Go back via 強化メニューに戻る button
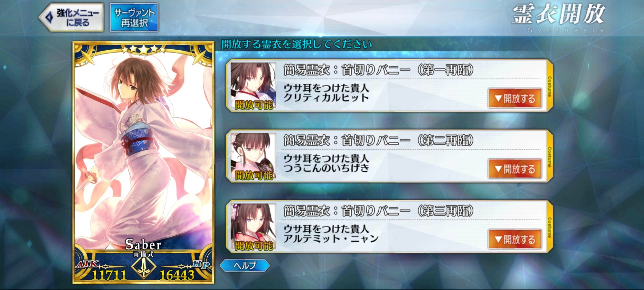 (71, 18)
